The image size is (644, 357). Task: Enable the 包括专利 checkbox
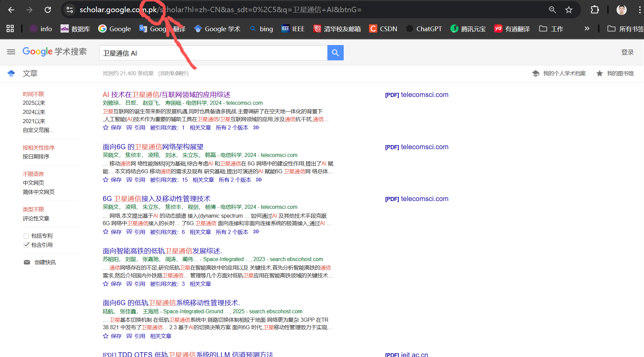[x=26, y=236]
